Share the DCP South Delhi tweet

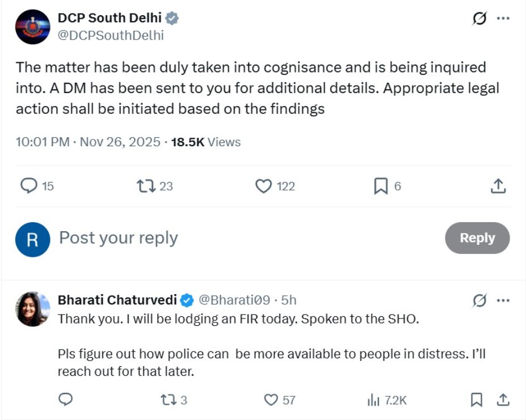(x=498, y=186)
